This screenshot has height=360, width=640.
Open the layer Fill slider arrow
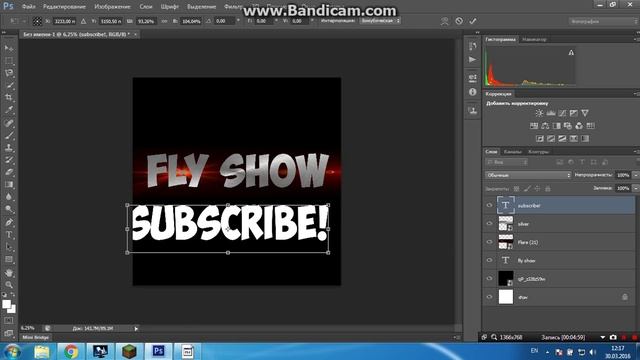coord(636,188)
